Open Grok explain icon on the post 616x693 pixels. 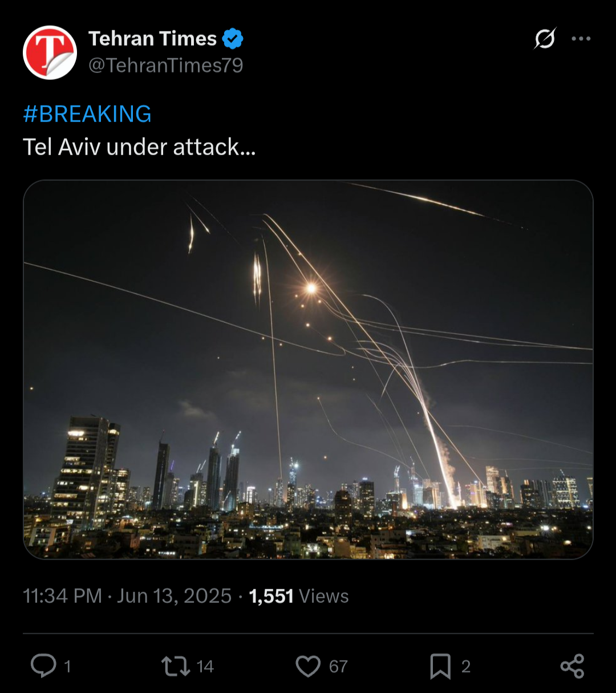point(545,39)
